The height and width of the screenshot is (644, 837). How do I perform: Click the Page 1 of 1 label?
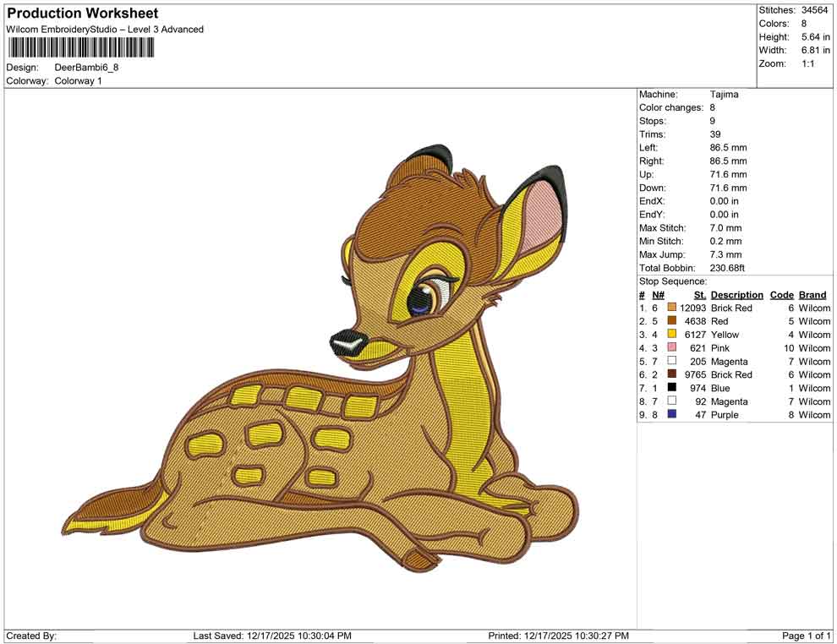pos(804,634)
